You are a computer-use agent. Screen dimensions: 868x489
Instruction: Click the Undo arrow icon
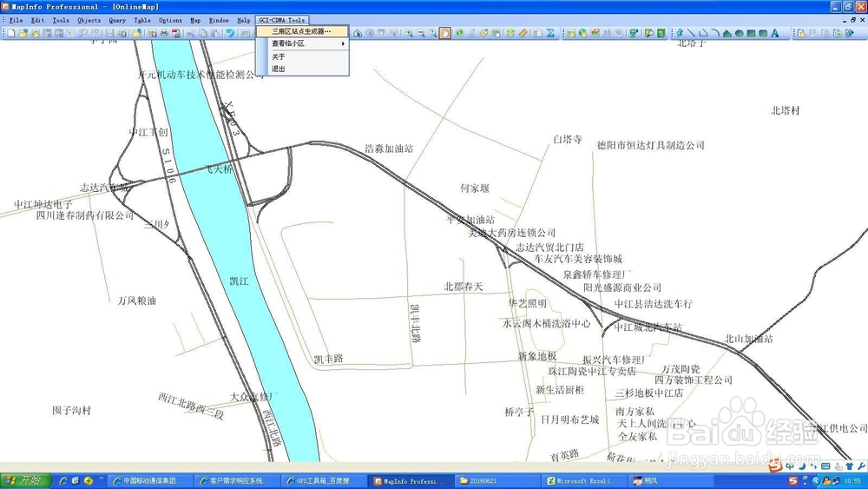(x=230, y=33)
